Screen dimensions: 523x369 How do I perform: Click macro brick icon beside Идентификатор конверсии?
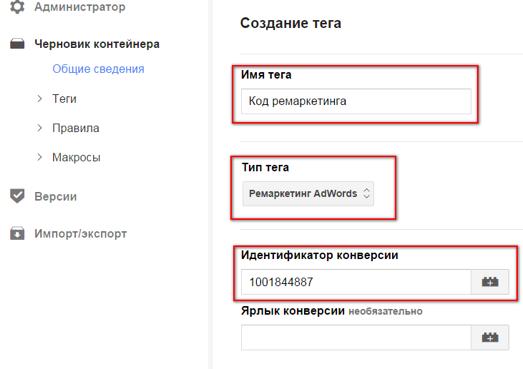point(490,282)
